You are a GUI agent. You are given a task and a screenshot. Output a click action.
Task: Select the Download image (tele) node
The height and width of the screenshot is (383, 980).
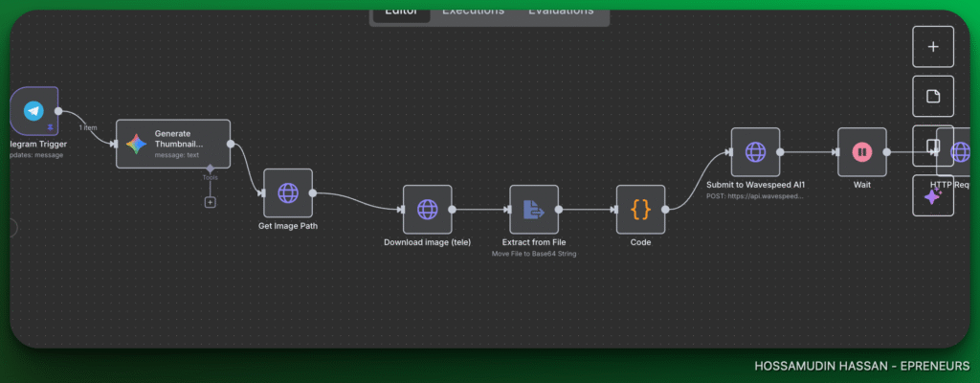click(427, 209)
